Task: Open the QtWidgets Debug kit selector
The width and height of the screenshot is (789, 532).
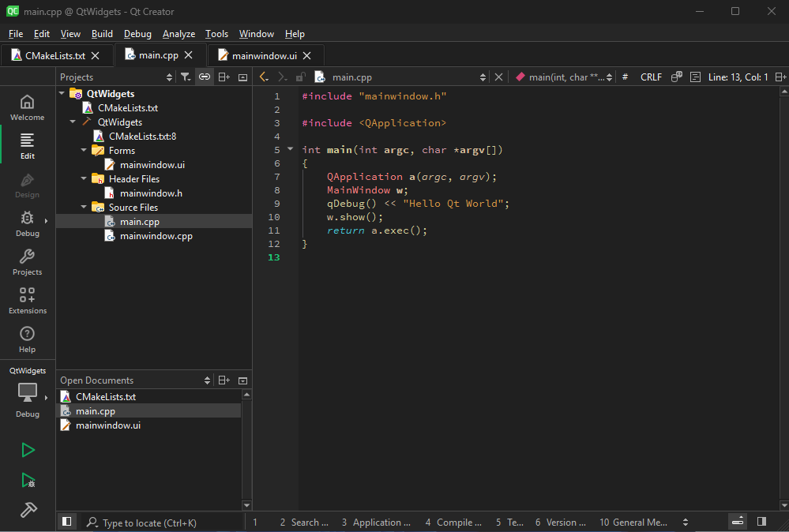Action: click(x=27, y=393)
